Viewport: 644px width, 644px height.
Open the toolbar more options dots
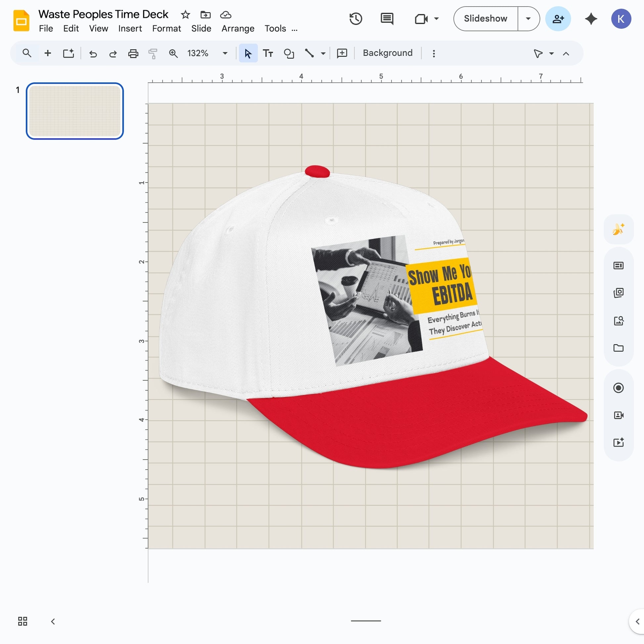tap(434, 54)
